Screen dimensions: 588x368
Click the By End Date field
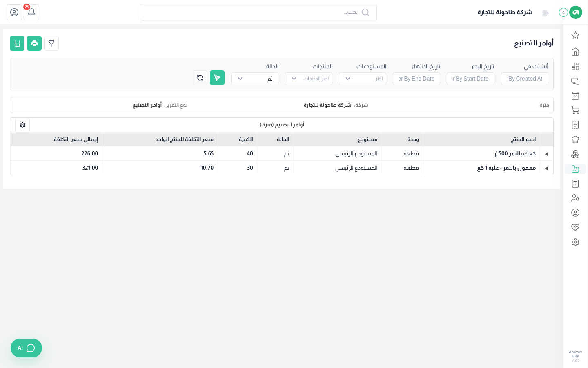pyautogui.click(x=416, y=79)
